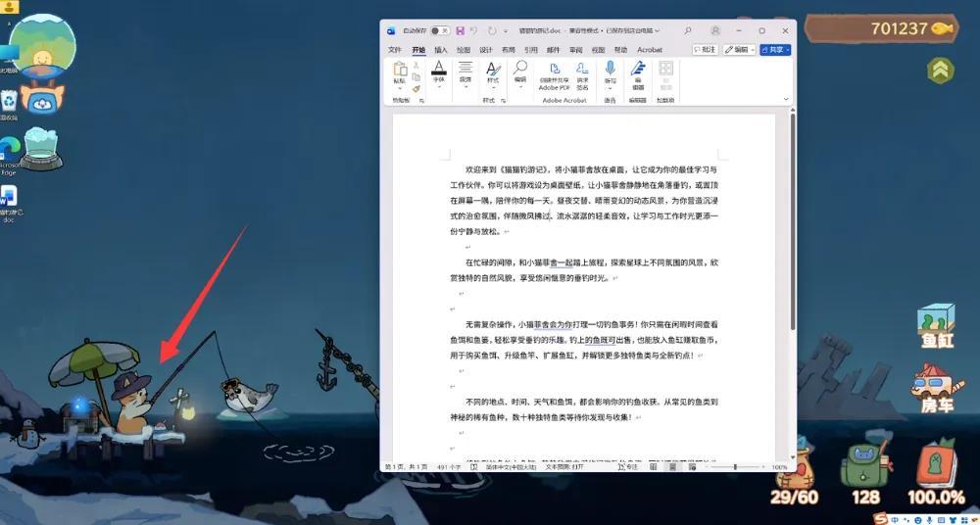980x525 pixels.
Task: Expand the Styles 样式 dropdown
Action: 493,73
